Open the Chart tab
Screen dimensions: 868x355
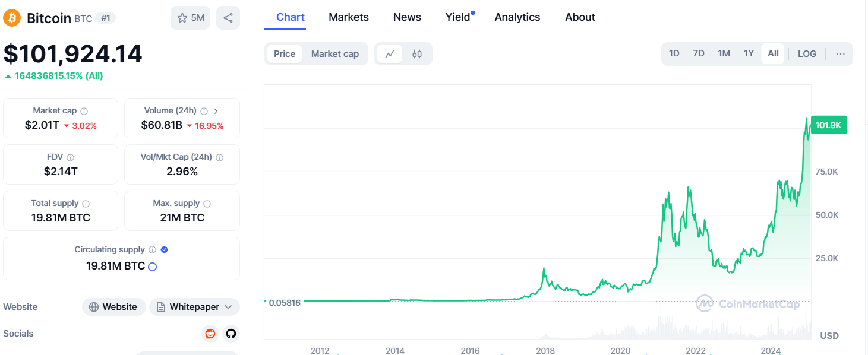291,17
